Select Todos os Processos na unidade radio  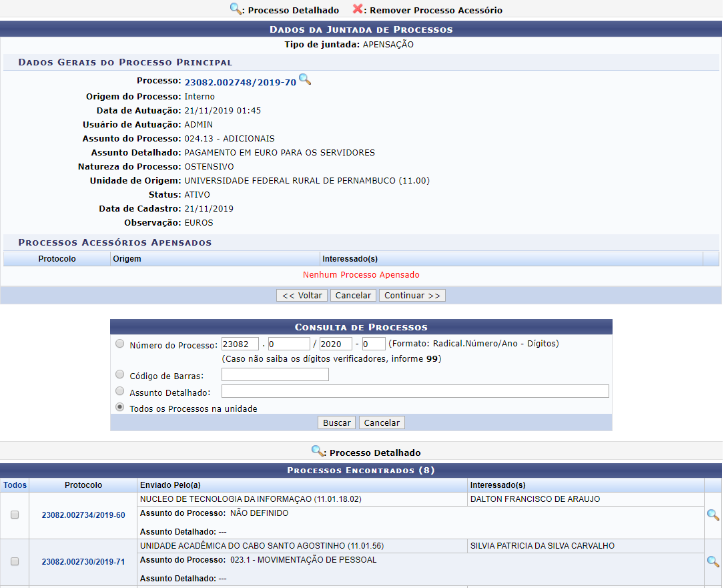click(119, 407)
